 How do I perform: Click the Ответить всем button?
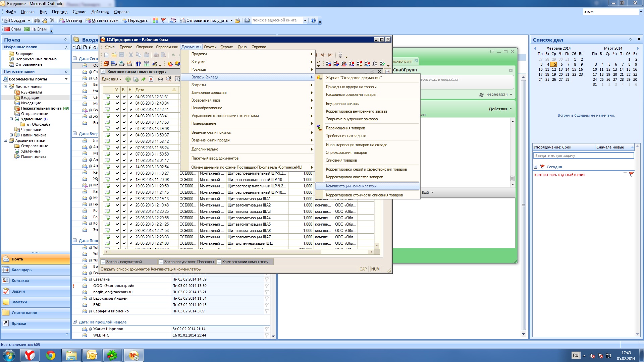tap(102, 20)
